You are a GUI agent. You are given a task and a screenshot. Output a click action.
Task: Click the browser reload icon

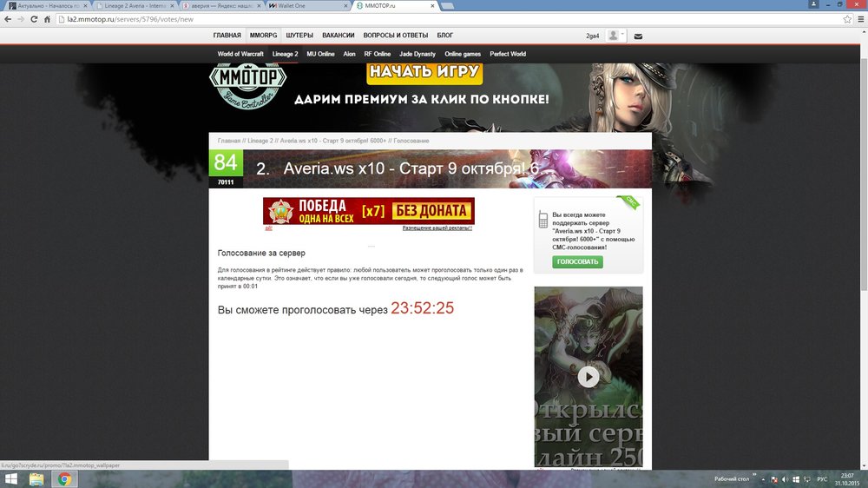(x=34, y=18)
